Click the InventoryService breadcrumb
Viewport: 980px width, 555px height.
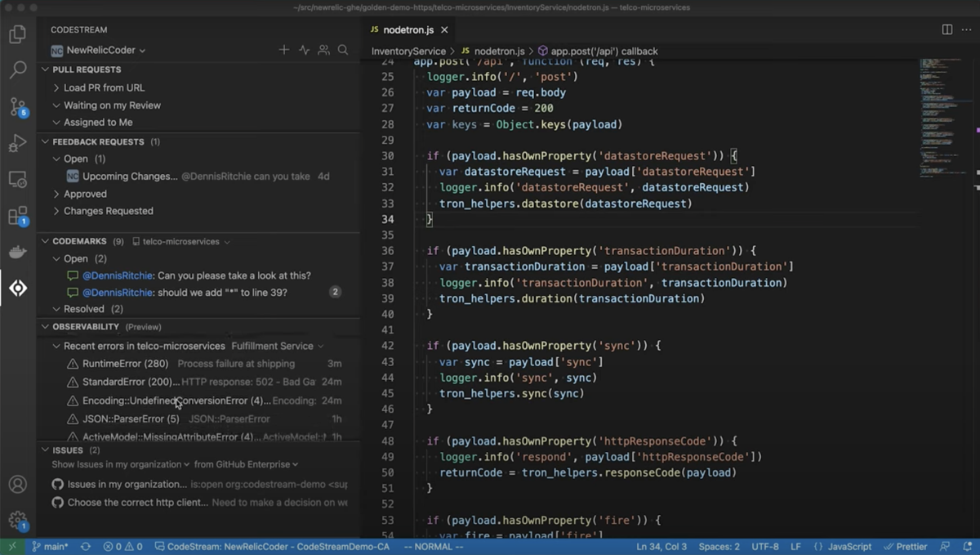(x=408, y=51)
